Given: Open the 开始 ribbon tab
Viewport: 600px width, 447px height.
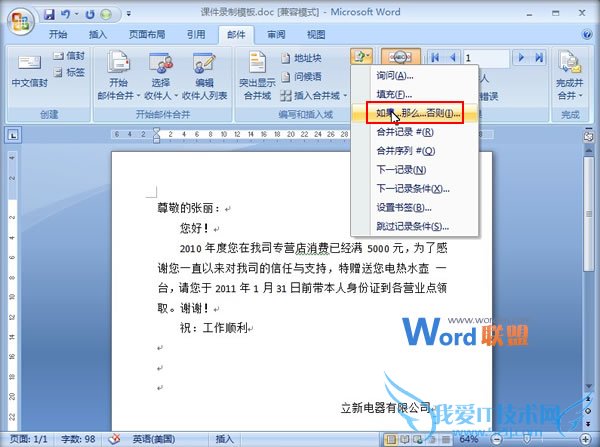Looking at the screenshot, I should [58, 34].
